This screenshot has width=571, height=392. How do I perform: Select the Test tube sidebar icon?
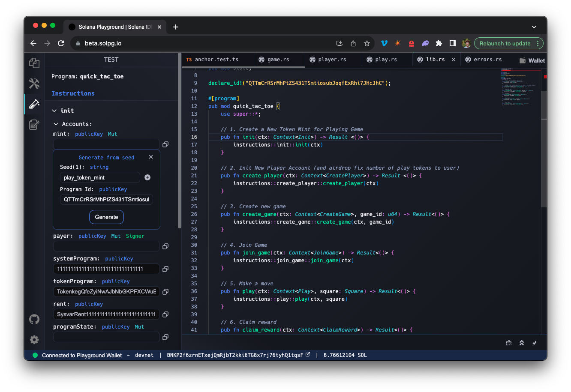pos(34,104)
